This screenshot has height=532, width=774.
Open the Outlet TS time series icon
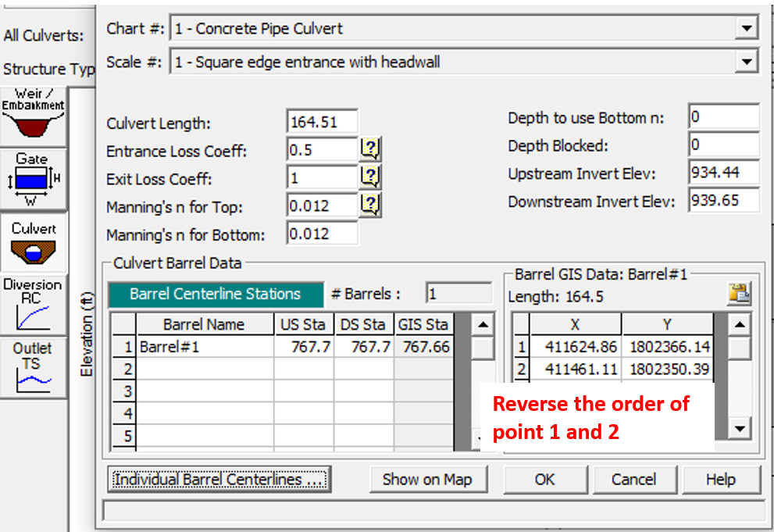[x=33, y=368]
